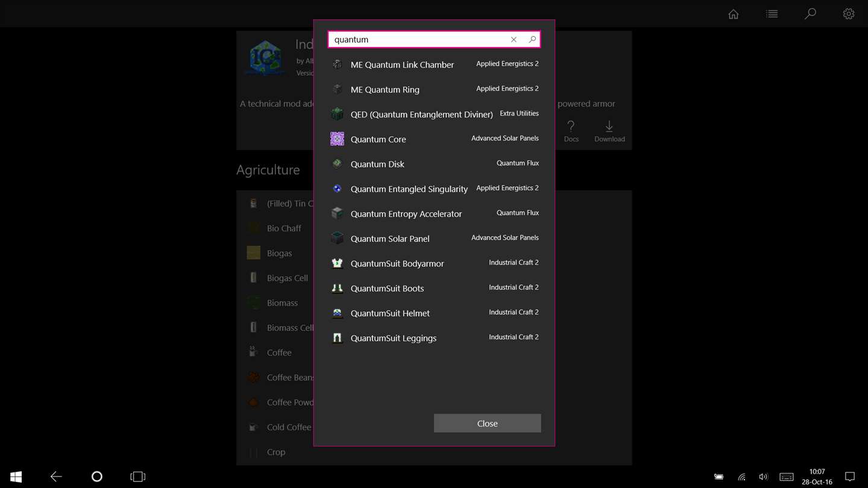868x488 pixels.
Task: Click the search magnifier inside search box
Action: (x=532, y=39)
